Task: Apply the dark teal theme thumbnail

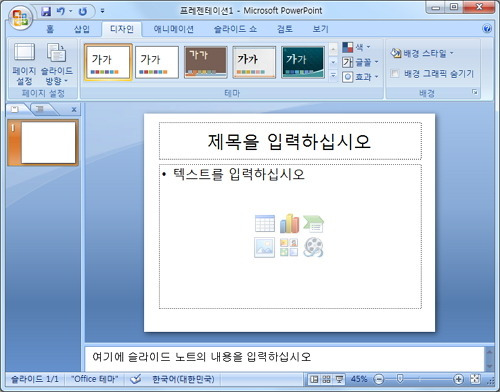Action: pyautogui.click(x=303, y=62)
